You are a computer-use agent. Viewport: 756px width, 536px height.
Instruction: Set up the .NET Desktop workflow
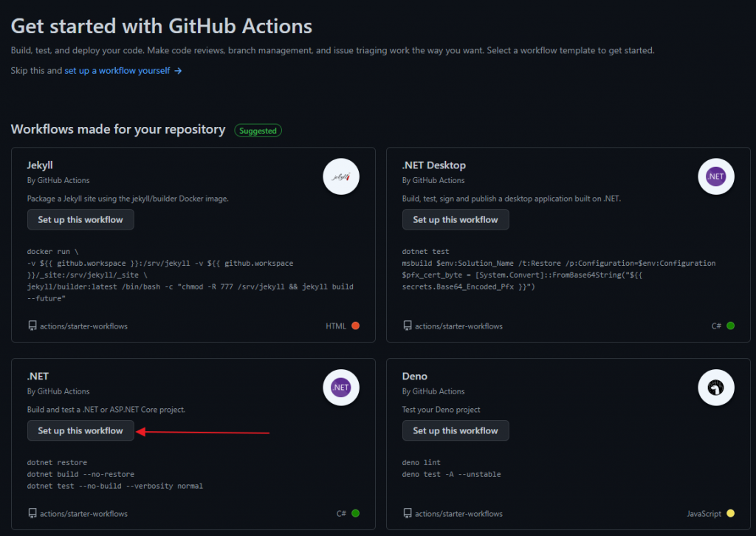tap(456, 220)
